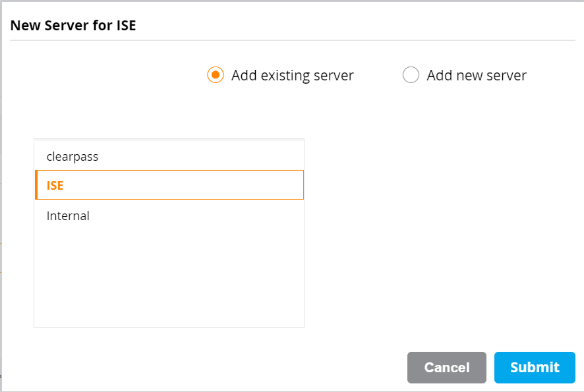
Task: Select the Add existing server radio button
Action: coord(215,75)
